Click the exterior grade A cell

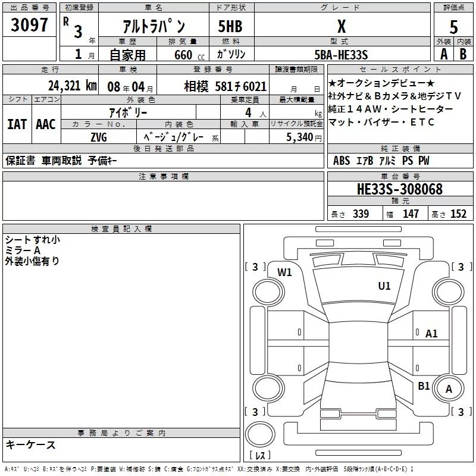click(x=443, y=54)
